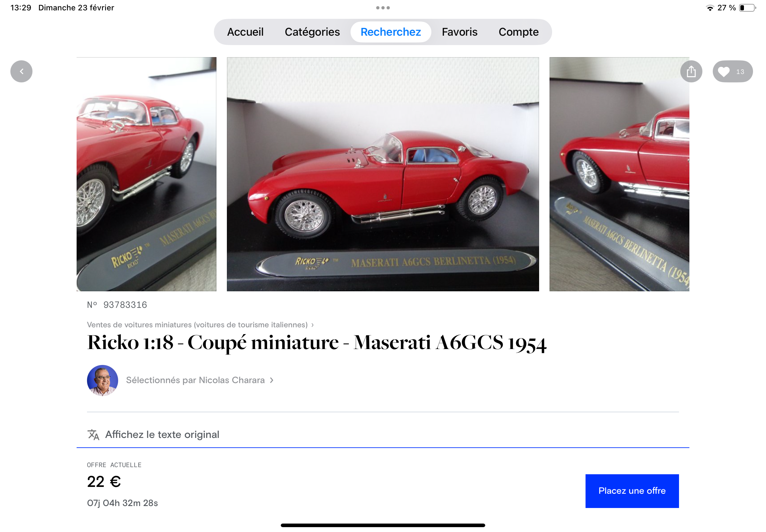Screen dimensions: 766x532
Task: Go to the Compte tab
Action: [x=519, y=32]
